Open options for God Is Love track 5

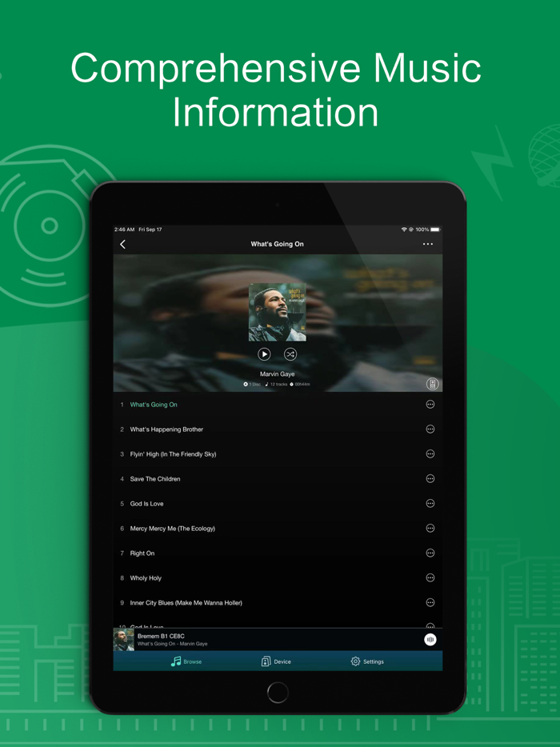pyautogui.click(x=430, y=504)
